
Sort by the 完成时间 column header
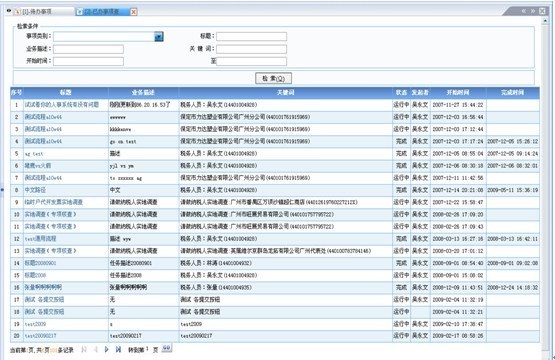pyautogui.click(x=513, y=92)
